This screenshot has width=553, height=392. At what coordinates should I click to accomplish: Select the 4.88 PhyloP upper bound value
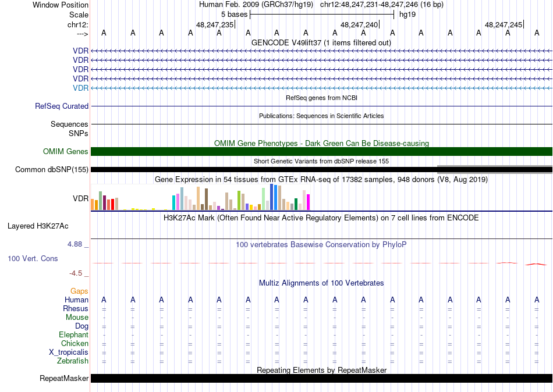point(75,244)
